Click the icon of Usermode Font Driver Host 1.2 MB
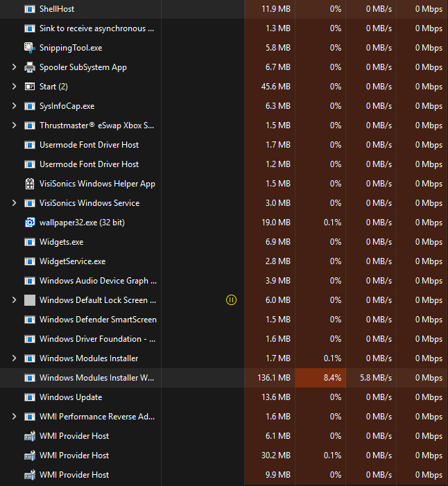 tap(30, 164)
